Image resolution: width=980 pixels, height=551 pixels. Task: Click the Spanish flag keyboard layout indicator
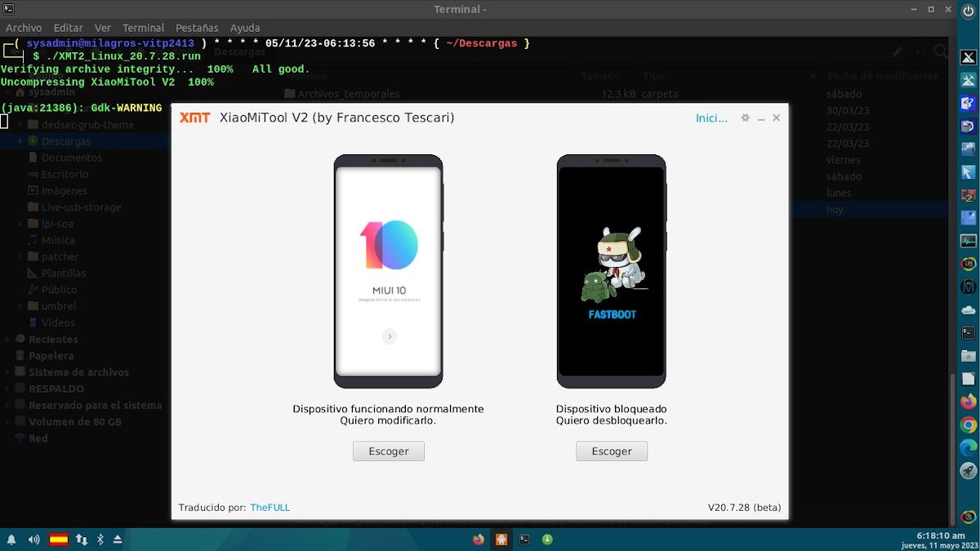click(x=59, y=540)
